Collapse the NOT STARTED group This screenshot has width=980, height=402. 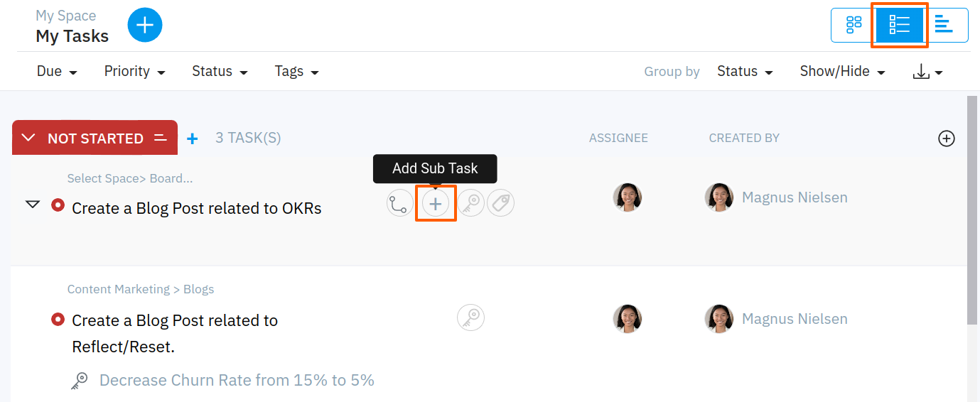tap(29, 138)
